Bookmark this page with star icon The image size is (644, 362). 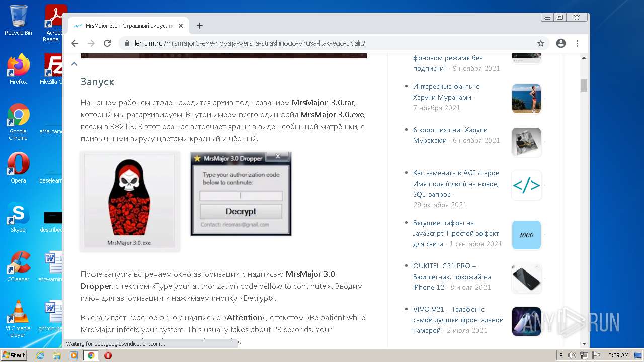click(x=541, y=43)
